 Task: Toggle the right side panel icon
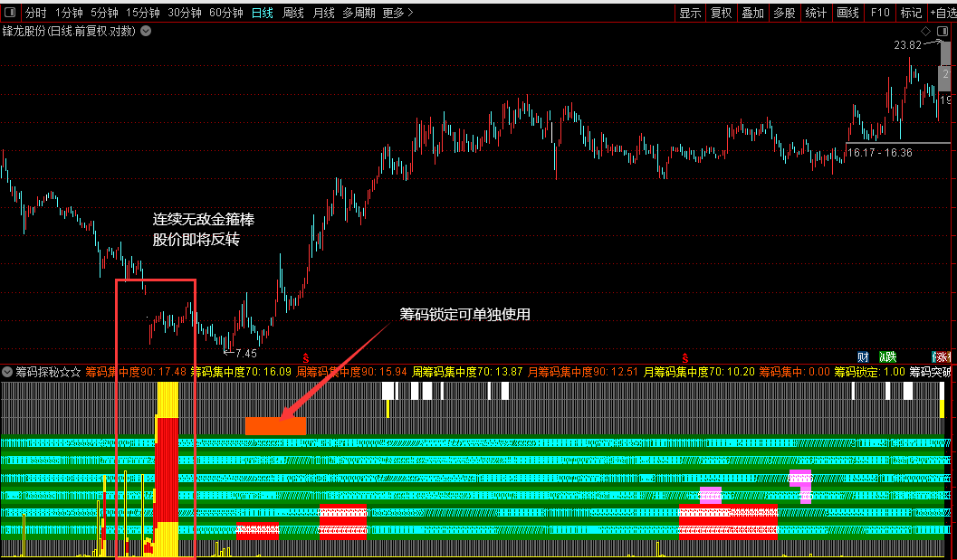point(943,31)
